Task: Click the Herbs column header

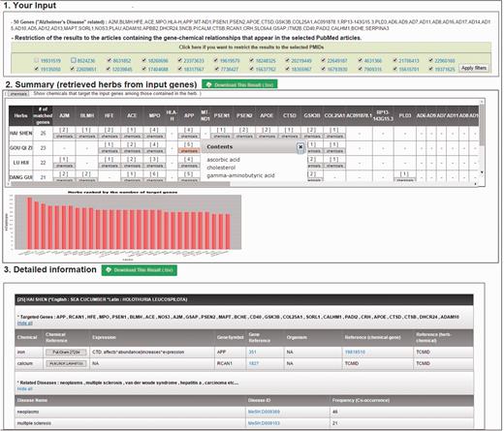Action: click(20, 115)
